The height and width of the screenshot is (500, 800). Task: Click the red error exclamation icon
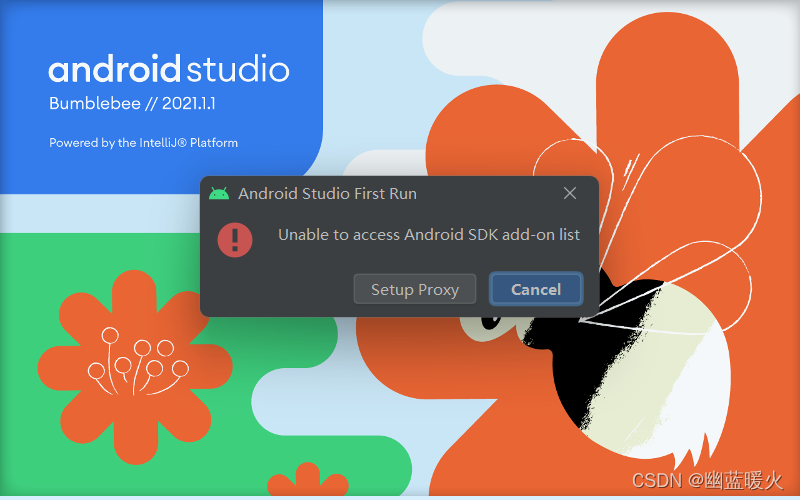(235, 240)
